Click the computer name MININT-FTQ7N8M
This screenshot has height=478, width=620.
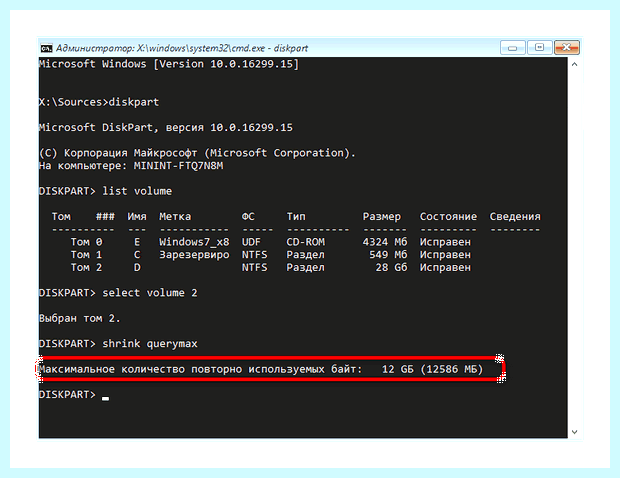pos(178,166)
